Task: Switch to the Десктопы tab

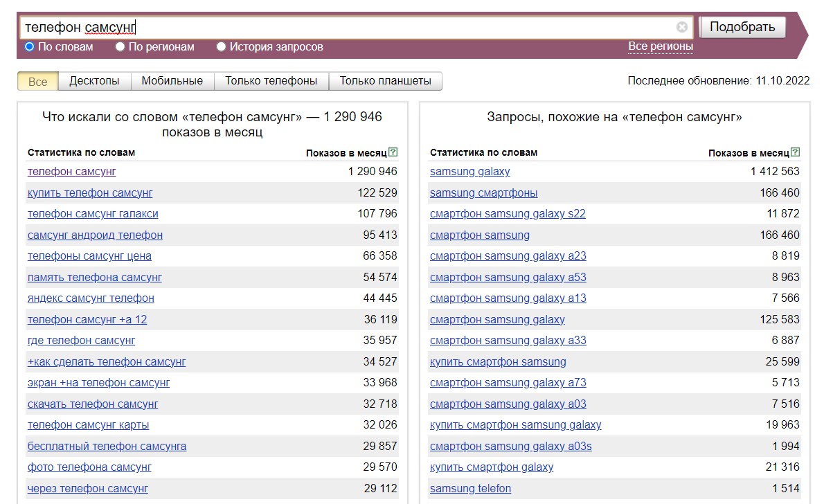Action: (95, 81)
